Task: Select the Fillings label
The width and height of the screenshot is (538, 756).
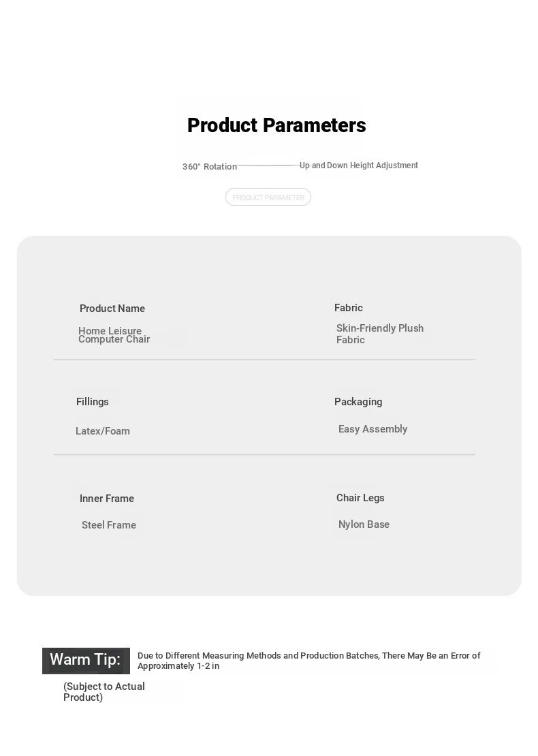Action: coord(93,402)
